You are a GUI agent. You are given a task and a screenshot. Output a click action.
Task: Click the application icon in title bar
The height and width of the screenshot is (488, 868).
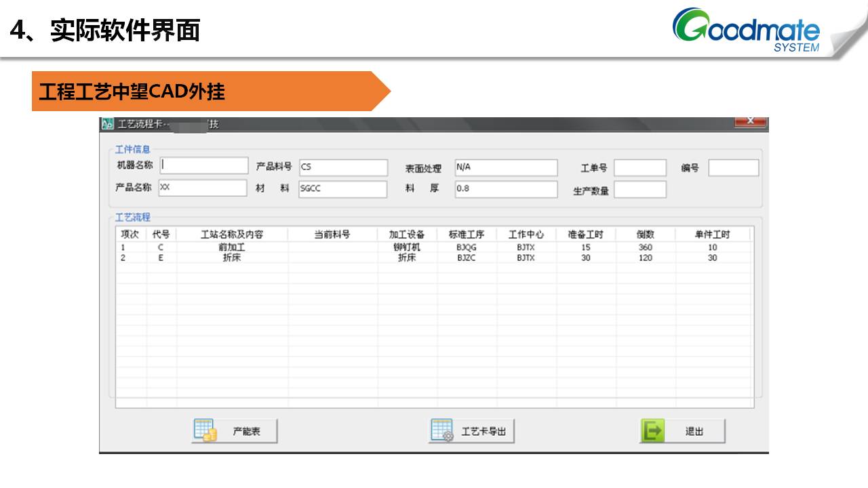108,124
